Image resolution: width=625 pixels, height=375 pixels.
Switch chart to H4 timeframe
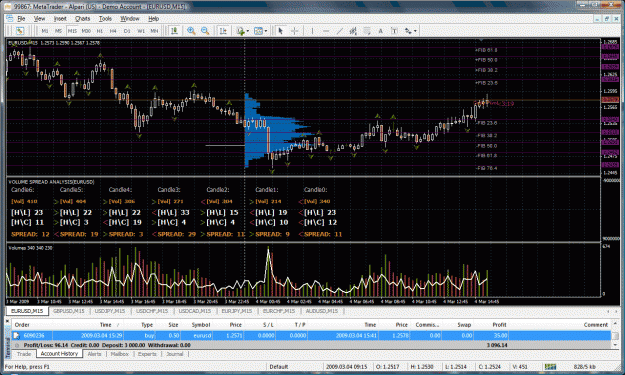coord(113,31)
